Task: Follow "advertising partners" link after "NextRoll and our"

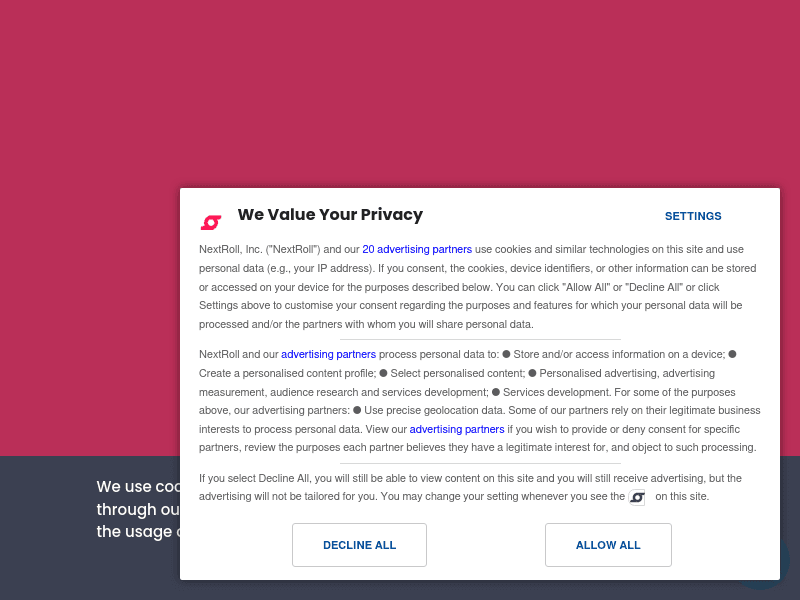Action: 328,354
